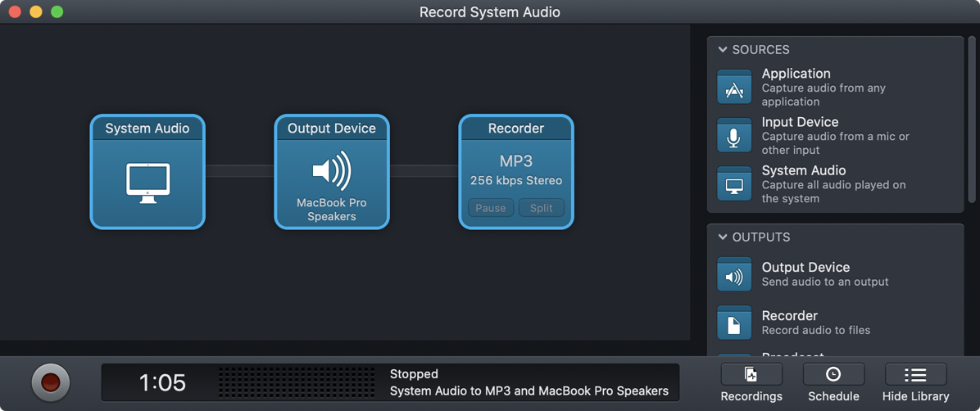Viewport: 980px width, 411px height.
Task: Select the System Audio block in the session
Action: pos(147,172)
